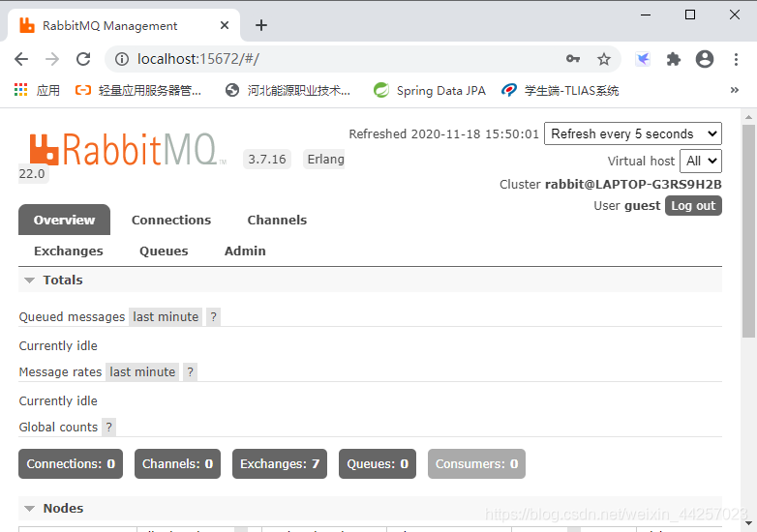Log out of guest user
The width and height of the screenshot is (757, 532).
pos(693,205)
